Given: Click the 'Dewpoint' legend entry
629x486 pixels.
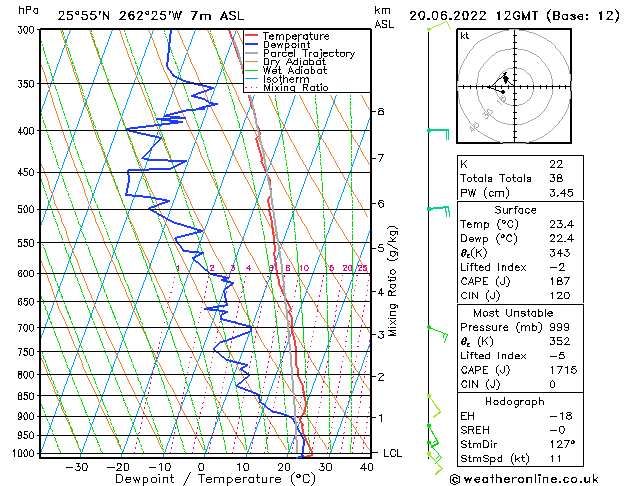Looking at the screenshot, I should coord(286,45).
